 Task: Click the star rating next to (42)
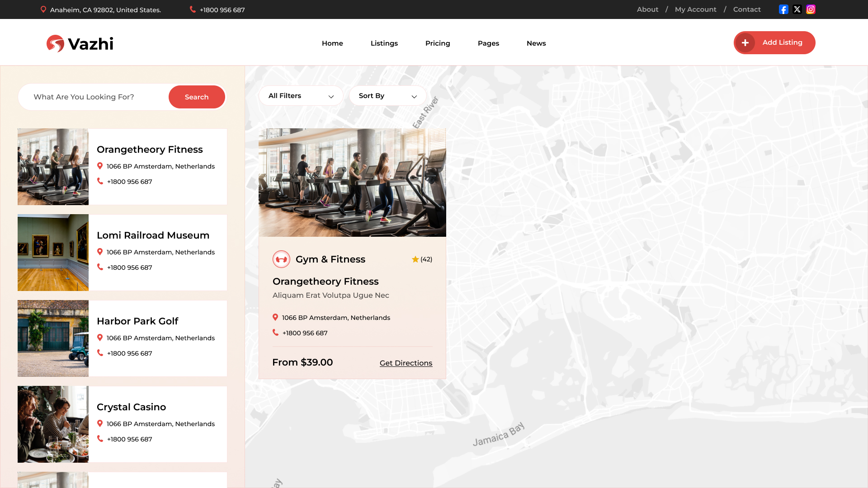click(x=415, y=259)
